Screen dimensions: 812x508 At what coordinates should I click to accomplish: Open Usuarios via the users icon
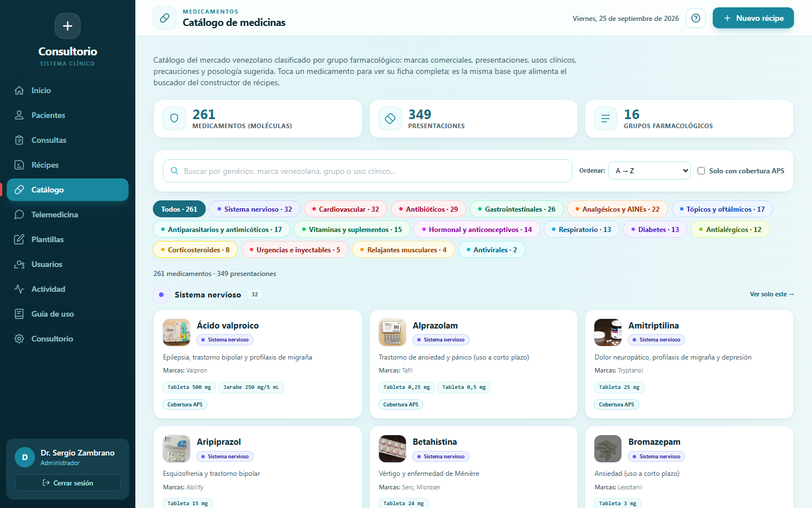(19, 264)
